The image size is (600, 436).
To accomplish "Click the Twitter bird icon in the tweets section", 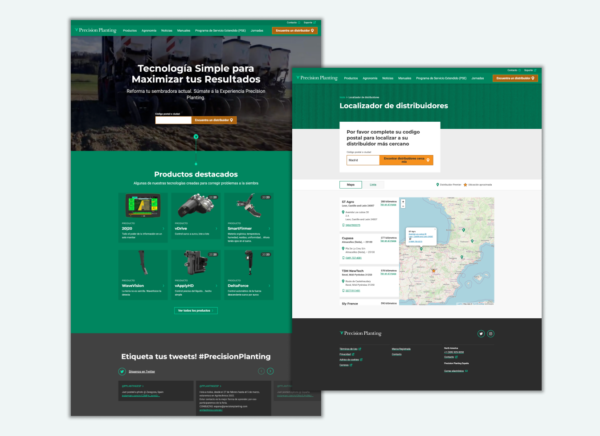I will pyautogui.click(x=122, y=371).
